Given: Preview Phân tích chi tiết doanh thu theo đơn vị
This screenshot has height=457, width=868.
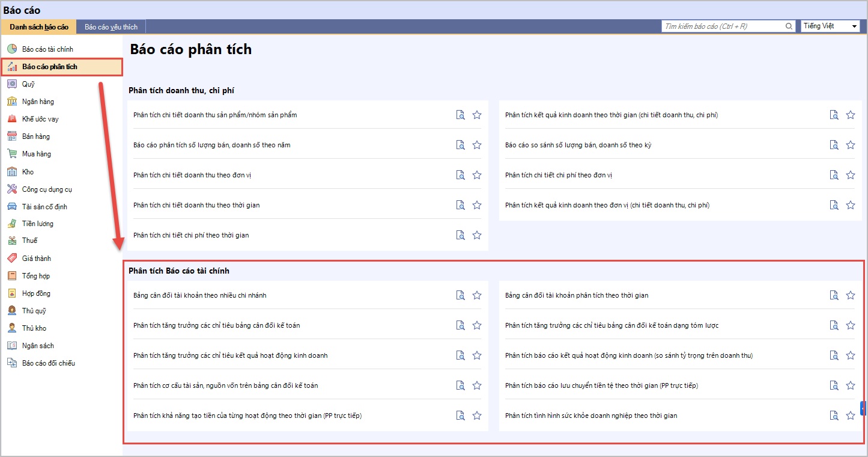Looking at the screenshot, I should tap(461, 175).
